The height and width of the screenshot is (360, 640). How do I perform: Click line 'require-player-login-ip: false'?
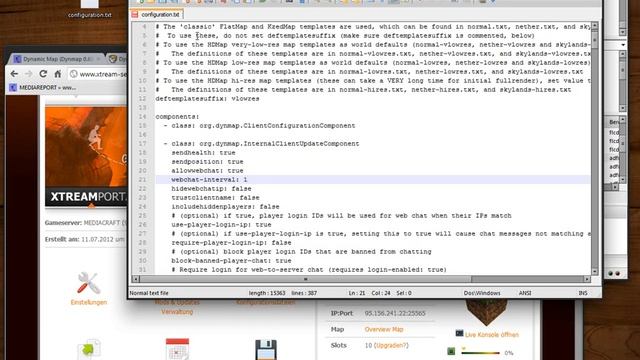(x=231, y=242)
